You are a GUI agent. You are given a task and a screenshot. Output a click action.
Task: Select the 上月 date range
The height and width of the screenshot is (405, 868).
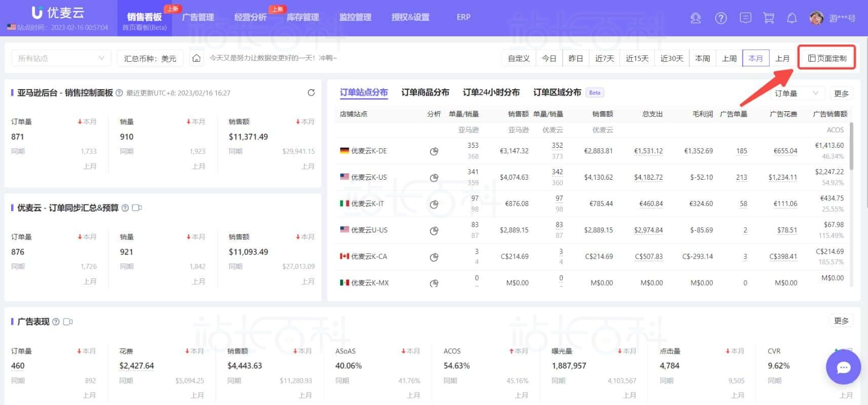(782, 58)
